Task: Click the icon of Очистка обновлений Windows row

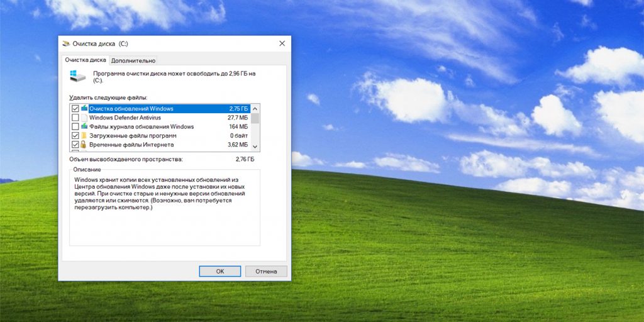Action: click(x=84, y=109)
